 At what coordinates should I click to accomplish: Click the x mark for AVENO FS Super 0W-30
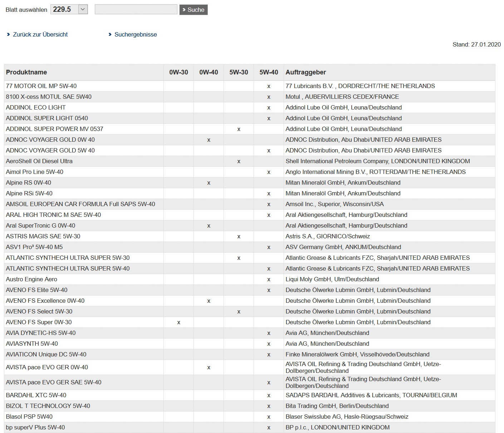click(x=179, y=322)
